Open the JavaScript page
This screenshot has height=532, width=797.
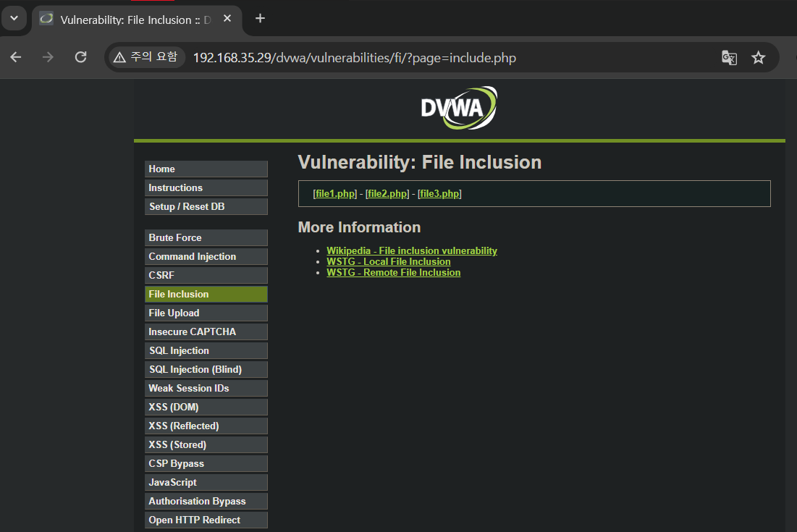tap(206, 482)
